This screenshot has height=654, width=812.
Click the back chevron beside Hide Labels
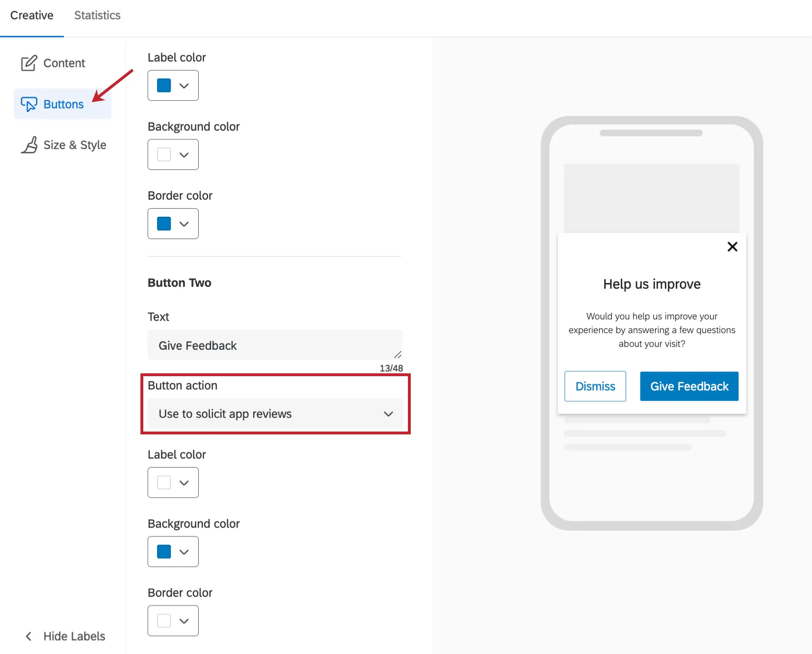28,636
